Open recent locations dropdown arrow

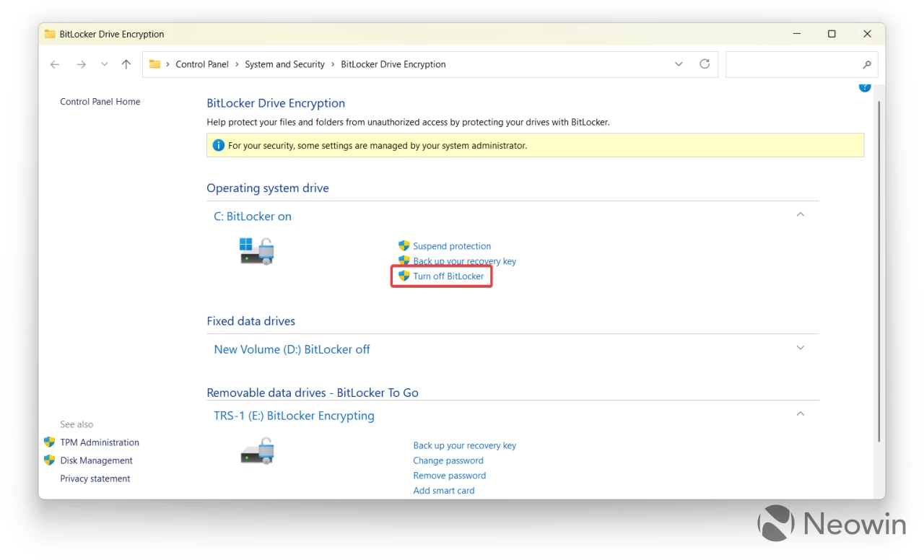pyautogui.click(x=104, y=64)
